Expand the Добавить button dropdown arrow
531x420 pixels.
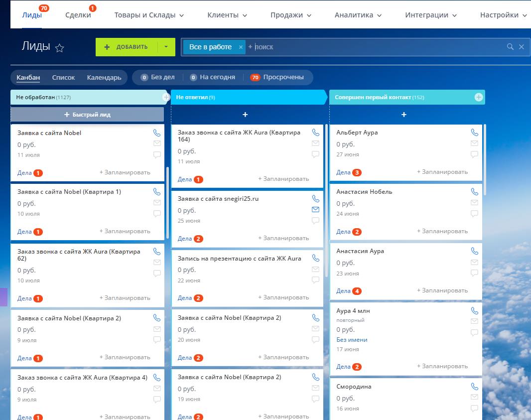(x=166, y=47)
